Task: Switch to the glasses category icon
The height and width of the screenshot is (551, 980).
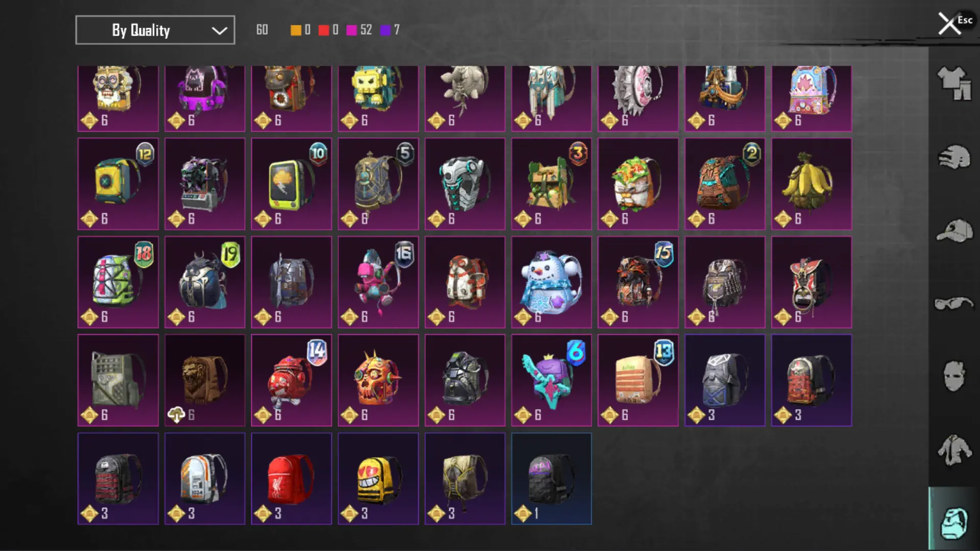Action: (x=954, y=304)
